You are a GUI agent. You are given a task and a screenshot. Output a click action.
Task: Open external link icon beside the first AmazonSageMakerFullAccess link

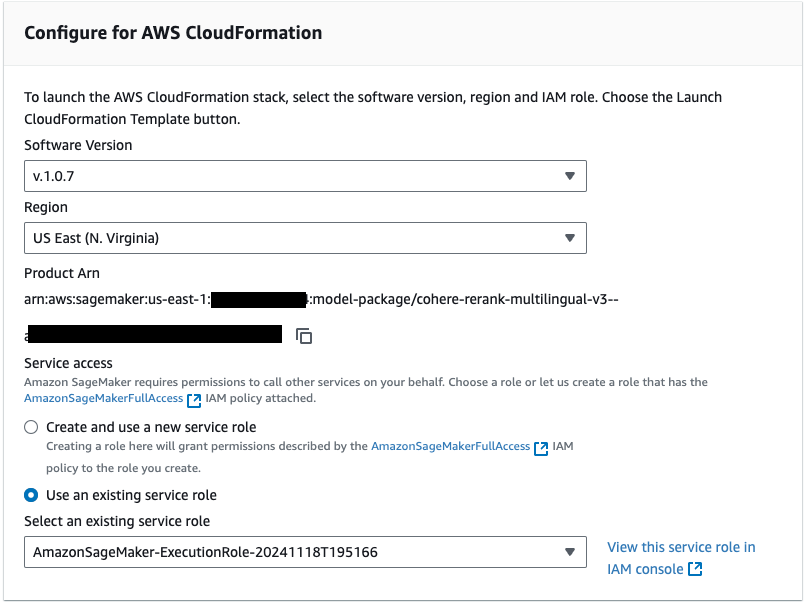coord(194,400)
